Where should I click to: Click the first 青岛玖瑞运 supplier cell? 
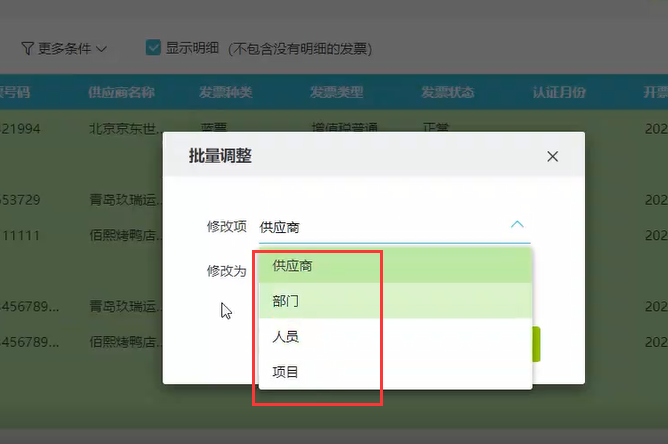tap(124, 200)
